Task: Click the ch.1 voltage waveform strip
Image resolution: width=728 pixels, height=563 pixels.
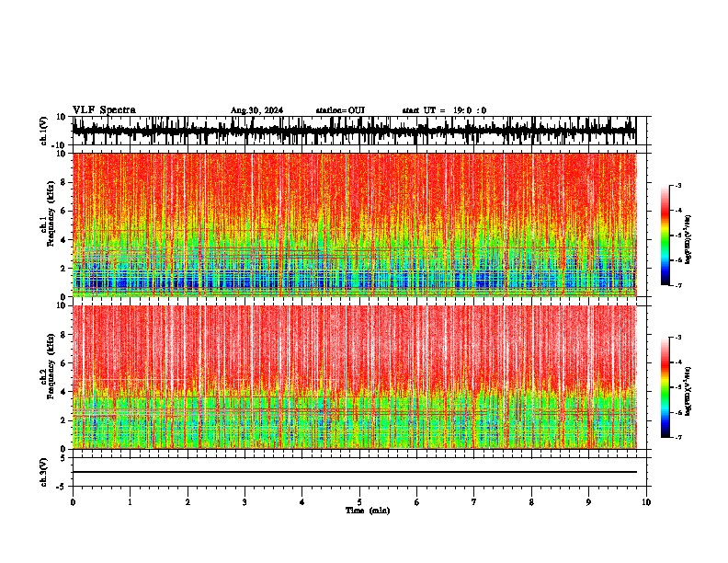Action: pyautogui.click(x=354, y=131)
